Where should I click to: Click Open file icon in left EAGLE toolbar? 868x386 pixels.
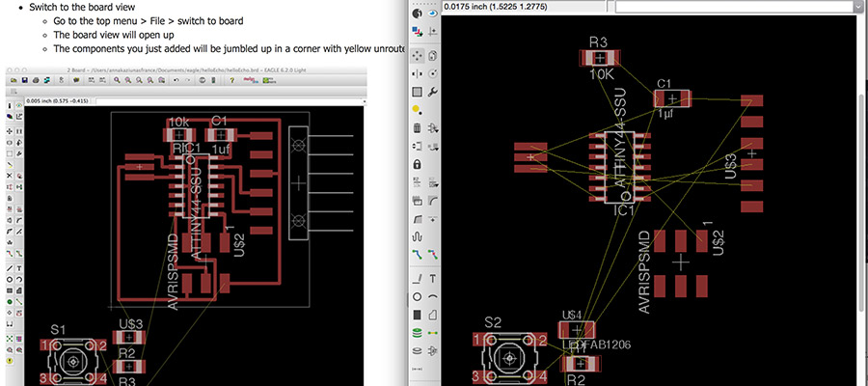(x=14, y=80)
